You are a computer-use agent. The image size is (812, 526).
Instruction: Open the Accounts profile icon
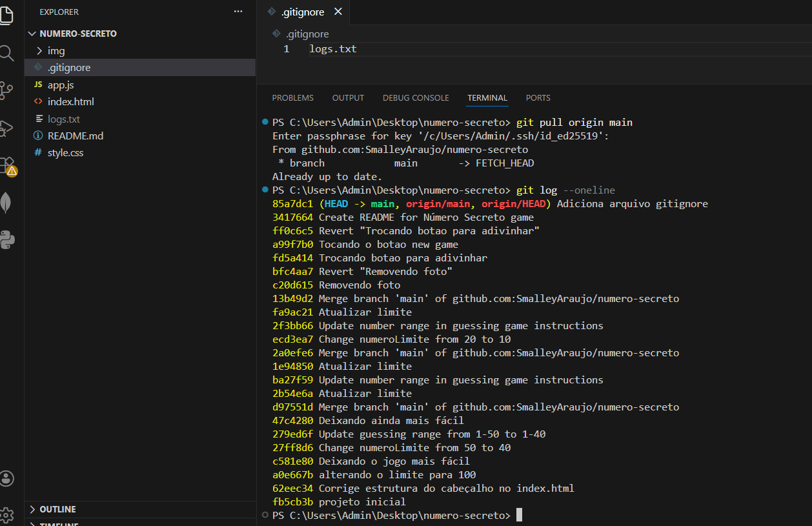(x=6, y=478)
